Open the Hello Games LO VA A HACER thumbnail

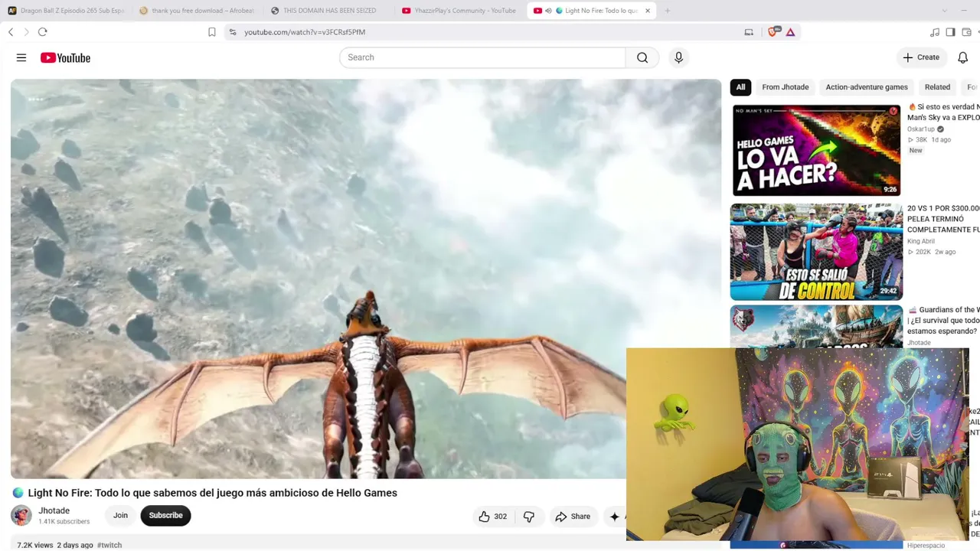816,150
